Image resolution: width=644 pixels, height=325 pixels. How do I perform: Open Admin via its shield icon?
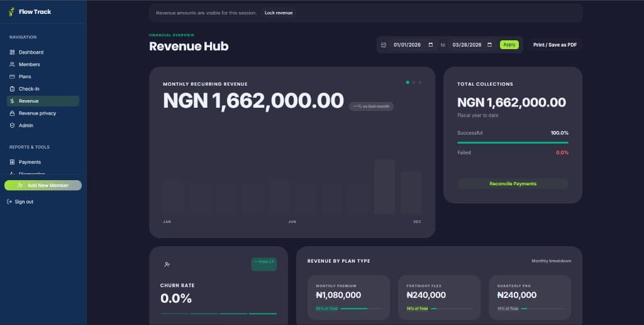(x=12, y=125)
